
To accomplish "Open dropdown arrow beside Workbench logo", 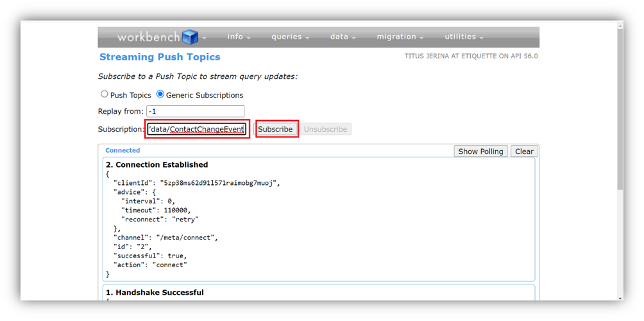I will [x=204, y=39].
